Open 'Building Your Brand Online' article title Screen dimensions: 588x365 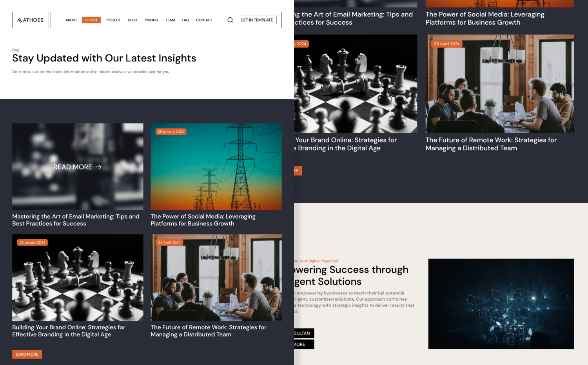click(69, 331)
